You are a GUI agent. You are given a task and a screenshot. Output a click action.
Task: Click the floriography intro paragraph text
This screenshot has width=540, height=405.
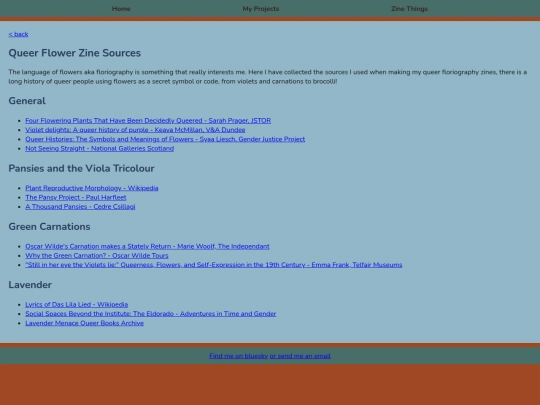point(268,77)
